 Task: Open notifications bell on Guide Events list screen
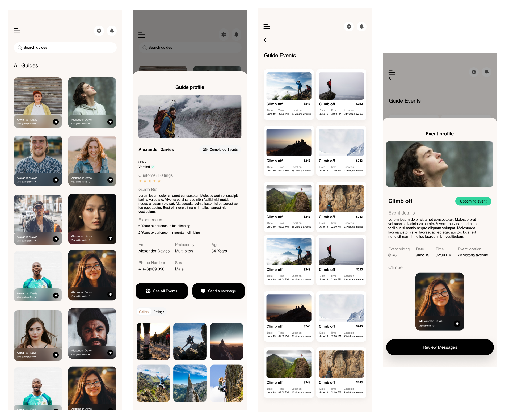pos(361,27)
